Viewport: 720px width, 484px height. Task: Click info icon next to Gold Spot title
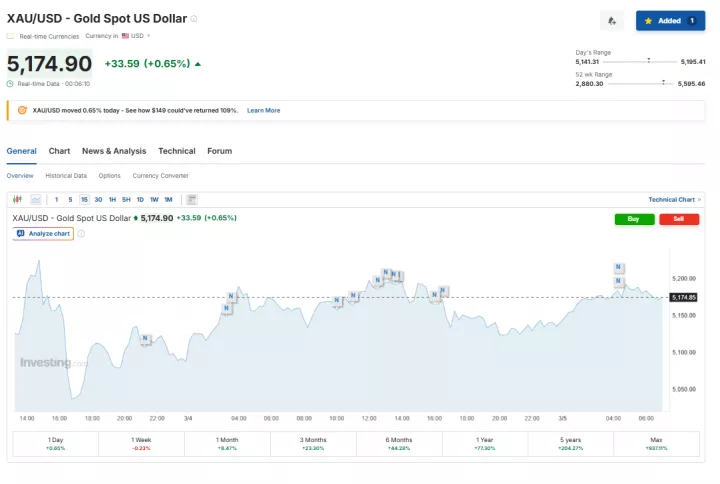(194, 19)
